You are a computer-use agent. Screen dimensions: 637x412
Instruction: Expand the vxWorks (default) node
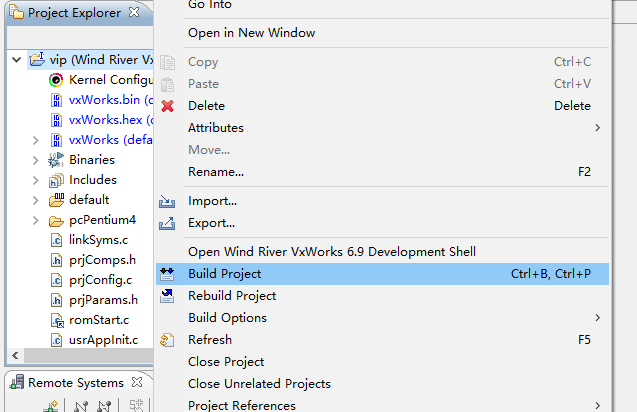pyautogui.click(x=36, y=140)
